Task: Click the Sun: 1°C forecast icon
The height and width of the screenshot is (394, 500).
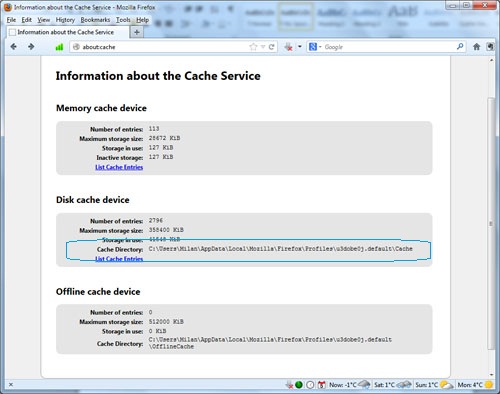Action: [446, 385]
